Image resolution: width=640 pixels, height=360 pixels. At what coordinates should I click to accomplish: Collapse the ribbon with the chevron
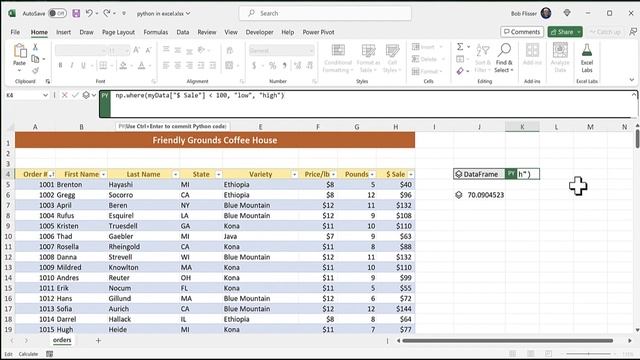point(631,80)
